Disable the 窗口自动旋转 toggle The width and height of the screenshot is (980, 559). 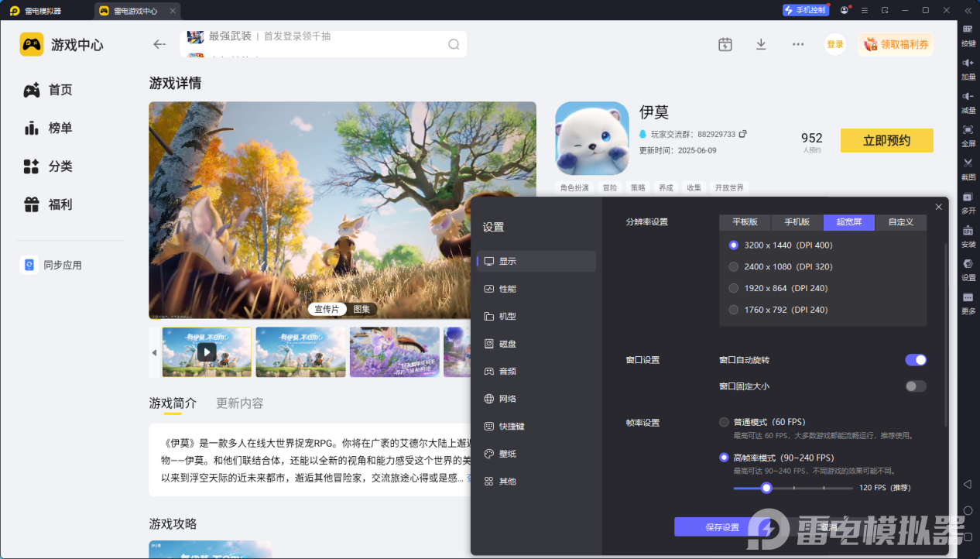coord(915,359)
